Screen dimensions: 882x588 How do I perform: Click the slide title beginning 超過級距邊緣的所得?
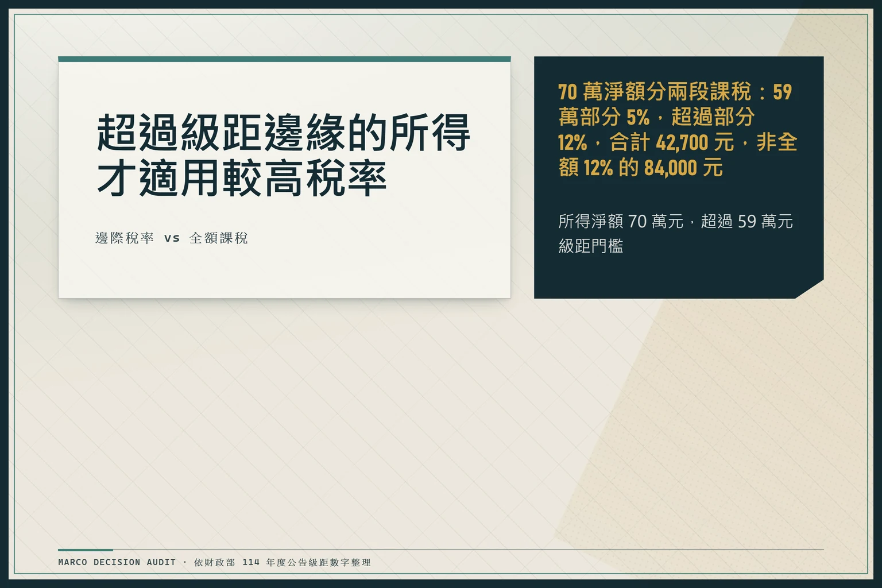(x=284, y=155)
